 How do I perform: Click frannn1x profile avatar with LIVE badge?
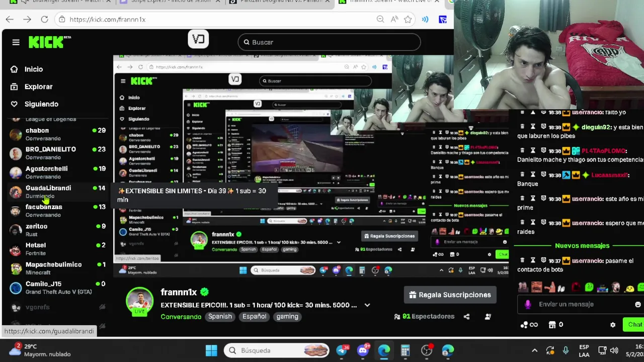click(139, 301)
